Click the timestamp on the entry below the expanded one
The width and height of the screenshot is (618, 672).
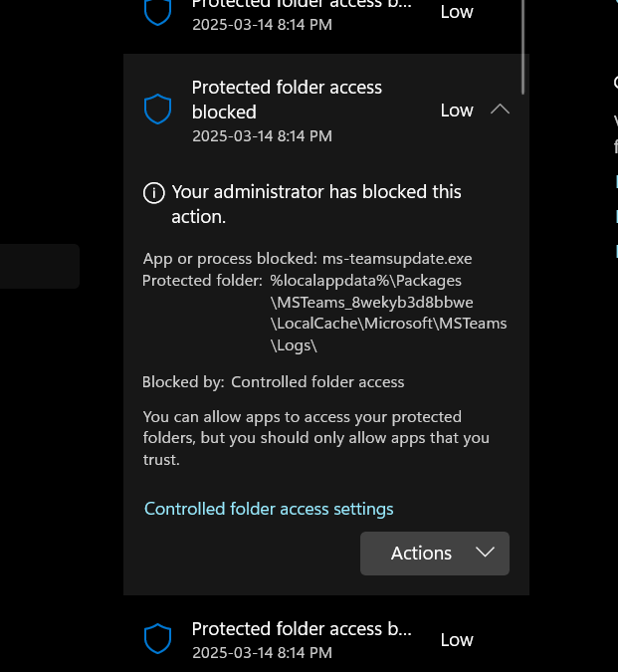[262, 653]
